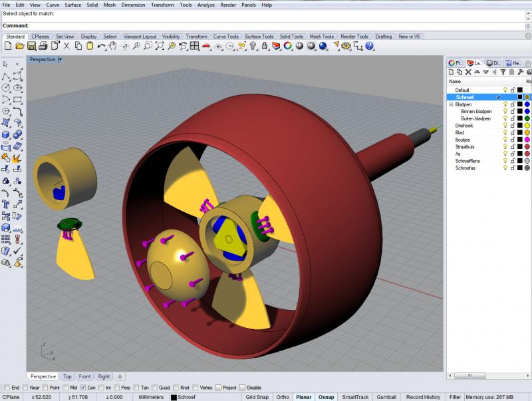Click the Filter status bar pane
The image size is (532, 401).
point(455,397)
